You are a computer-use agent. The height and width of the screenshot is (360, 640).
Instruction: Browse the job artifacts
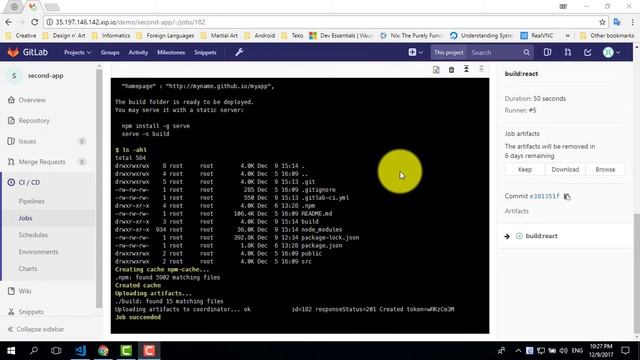[605, 169]
